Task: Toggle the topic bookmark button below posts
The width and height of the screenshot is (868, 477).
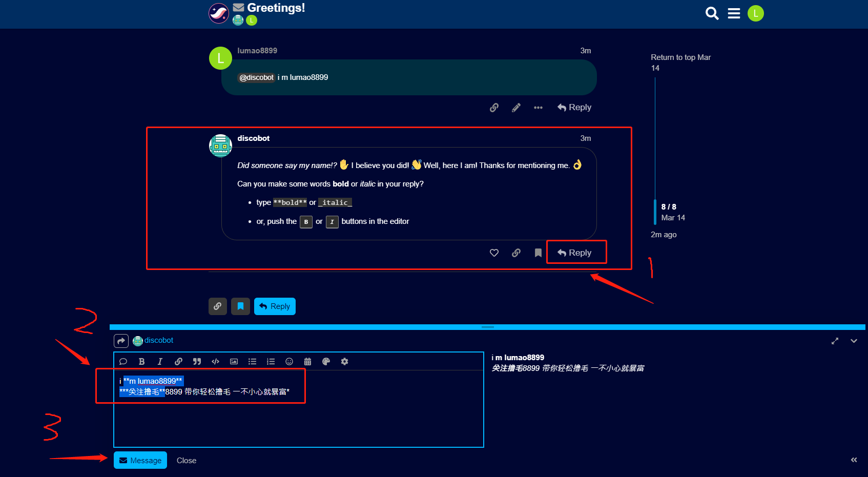Action: (240, 306)
